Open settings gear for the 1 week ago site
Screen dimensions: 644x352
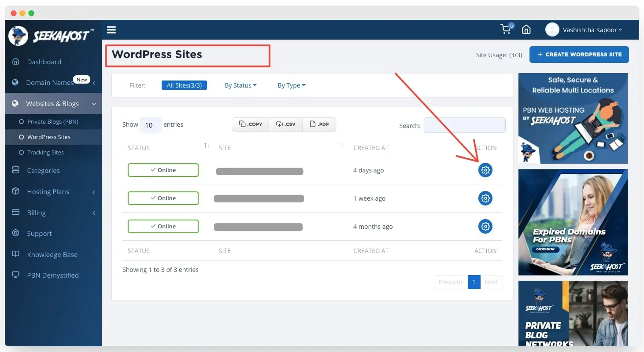[485, 198]
